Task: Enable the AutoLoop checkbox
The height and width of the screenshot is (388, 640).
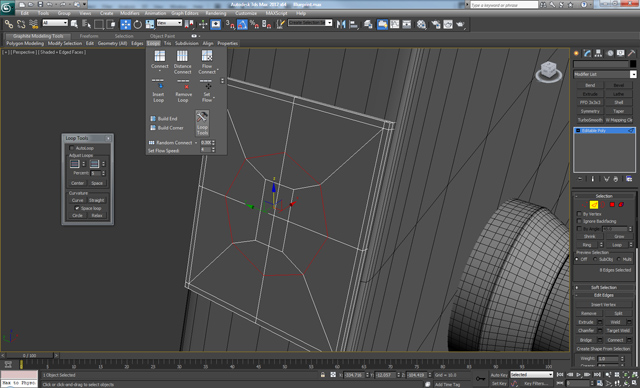Action: (x=72, y=148)
